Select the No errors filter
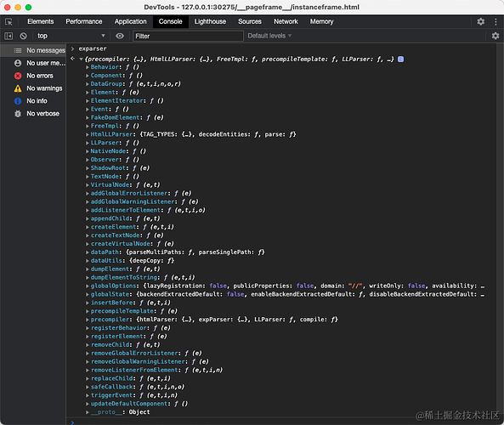 (33, 76)
